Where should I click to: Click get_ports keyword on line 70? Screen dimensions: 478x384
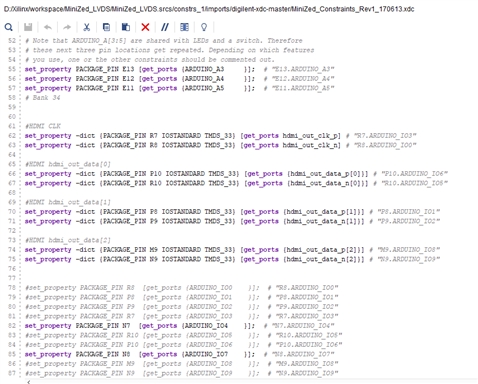pos(261,212)
